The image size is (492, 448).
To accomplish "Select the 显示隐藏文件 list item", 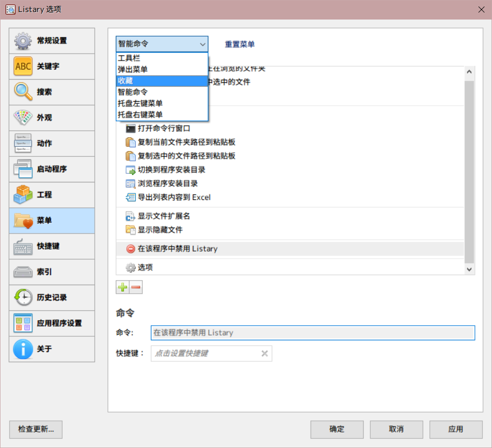I will pos(290,230).
